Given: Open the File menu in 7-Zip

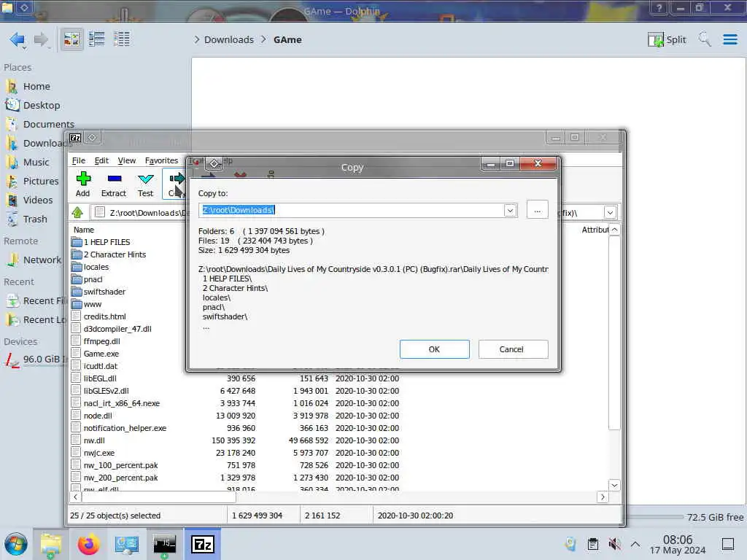Looking at the screenshot, I should click(79, 161).
